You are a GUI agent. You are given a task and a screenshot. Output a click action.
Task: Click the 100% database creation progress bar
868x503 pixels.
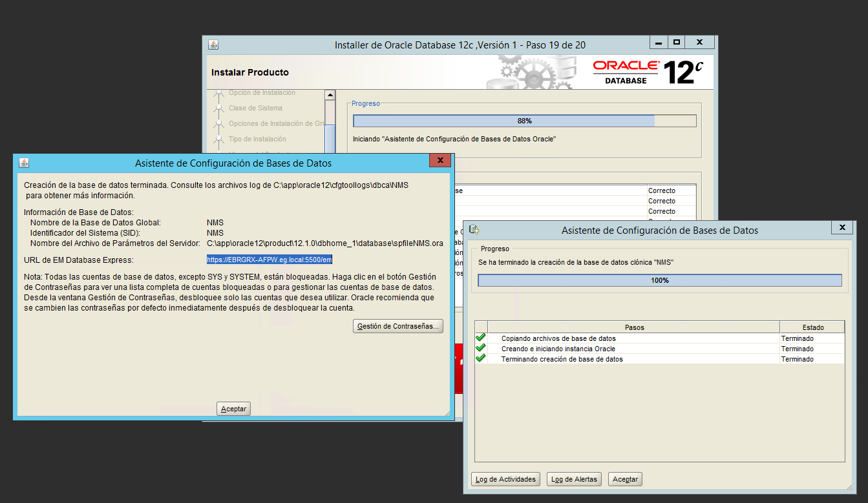click(x=660, y=280)
